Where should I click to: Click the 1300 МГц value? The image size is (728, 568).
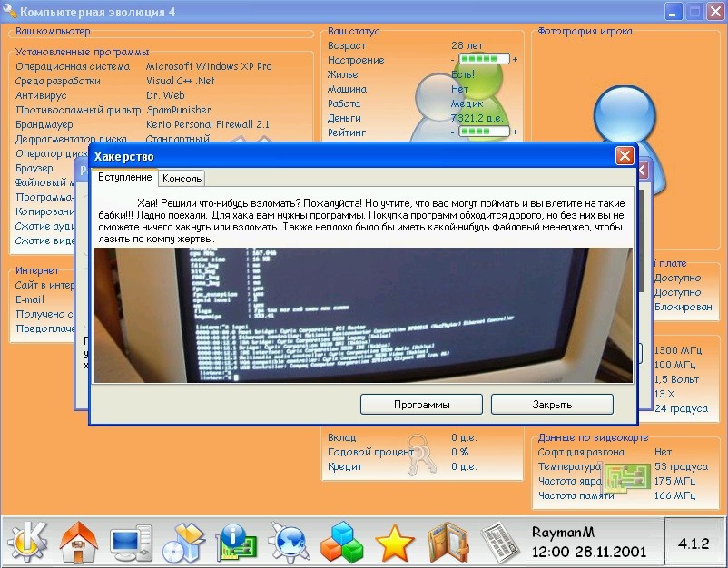pyautogui.click(x=677, y=350)
